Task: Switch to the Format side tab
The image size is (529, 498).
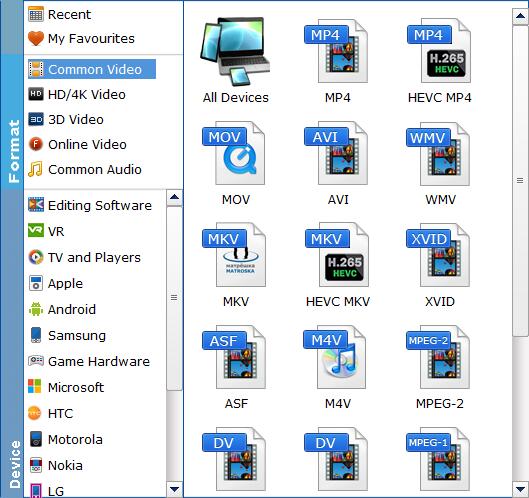Action: [12, 151]
